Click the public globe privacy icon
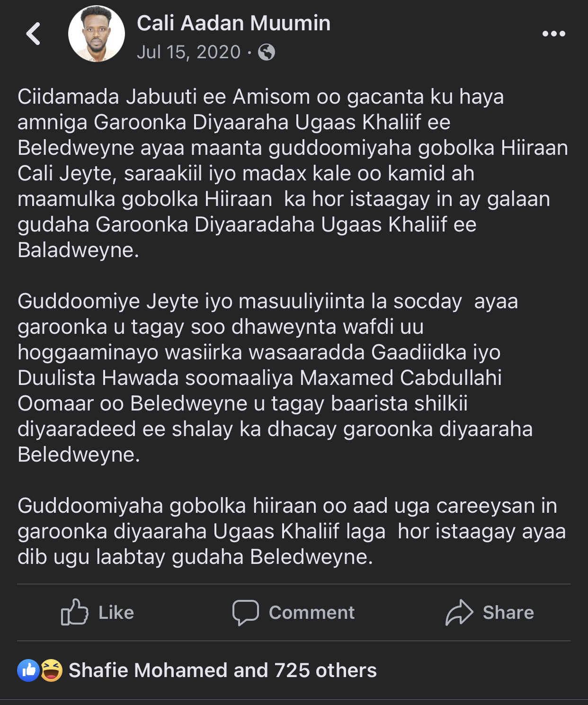The image size is (588, 705). point(267,52)
